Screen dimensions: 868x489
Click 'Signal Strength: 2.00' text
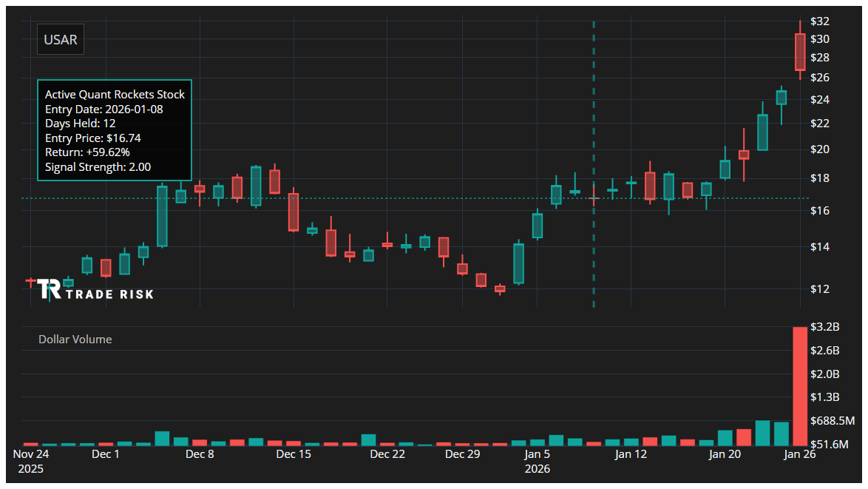pyautogui.click(x=98, y=166)
